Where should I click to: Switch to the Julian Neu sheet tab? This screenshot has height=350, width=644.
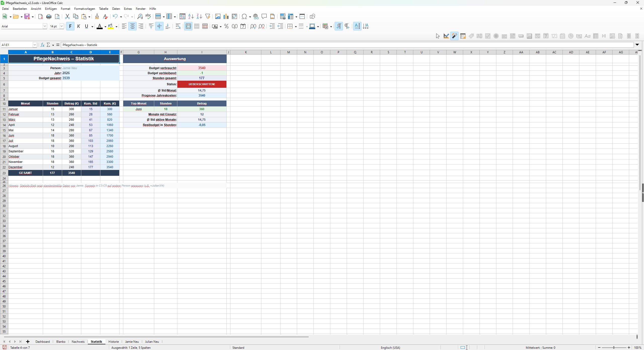point(152,341)
